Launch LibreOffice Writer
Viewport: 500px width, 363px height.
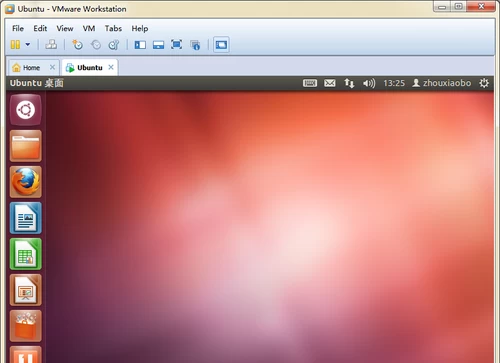(26, 218)
